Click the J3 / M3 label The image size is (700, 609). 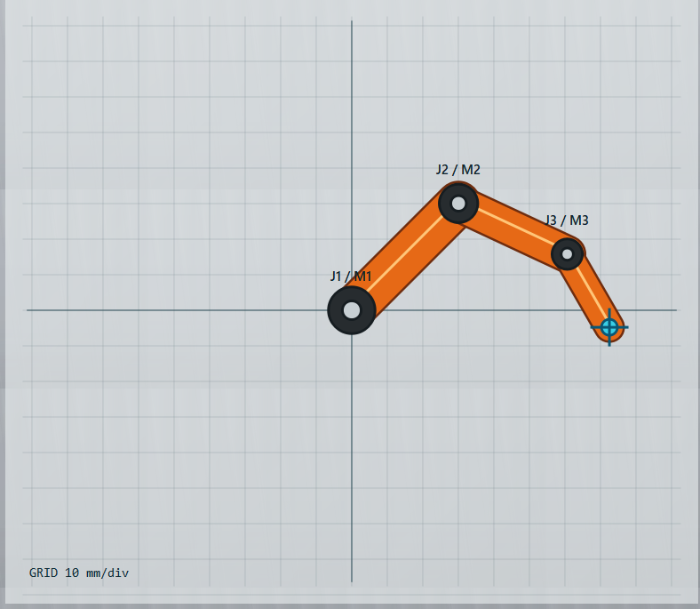(567, 220)
